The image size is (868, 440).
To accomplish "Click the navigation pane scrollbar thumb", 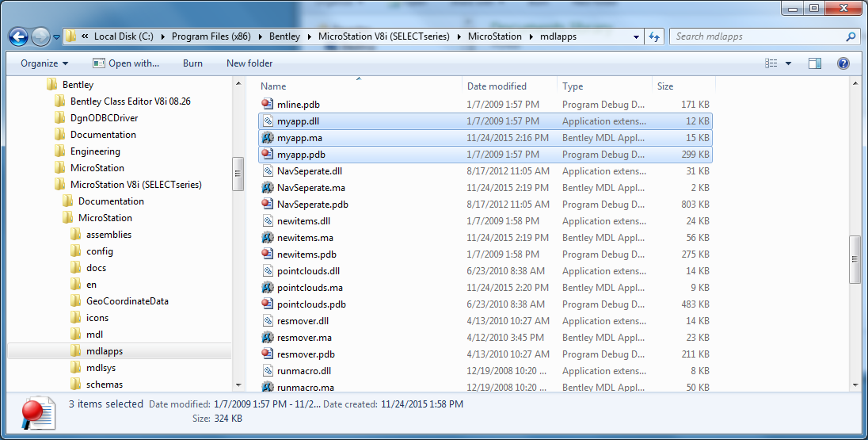I will 238,174.
